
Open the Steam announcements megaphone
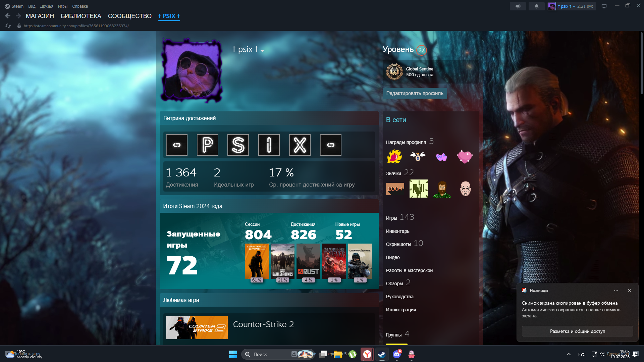[518, 6]
